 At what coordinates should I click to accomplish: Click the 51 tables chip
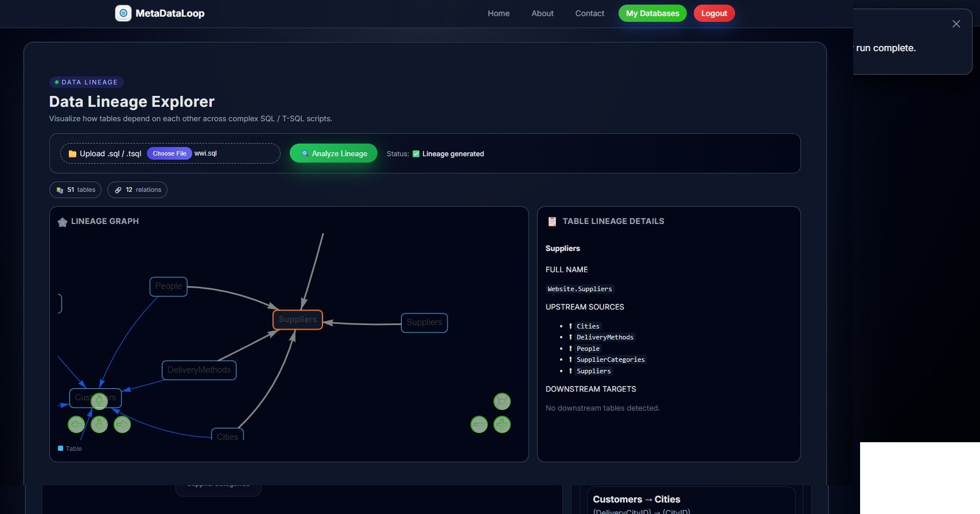[x=75, y=190]
